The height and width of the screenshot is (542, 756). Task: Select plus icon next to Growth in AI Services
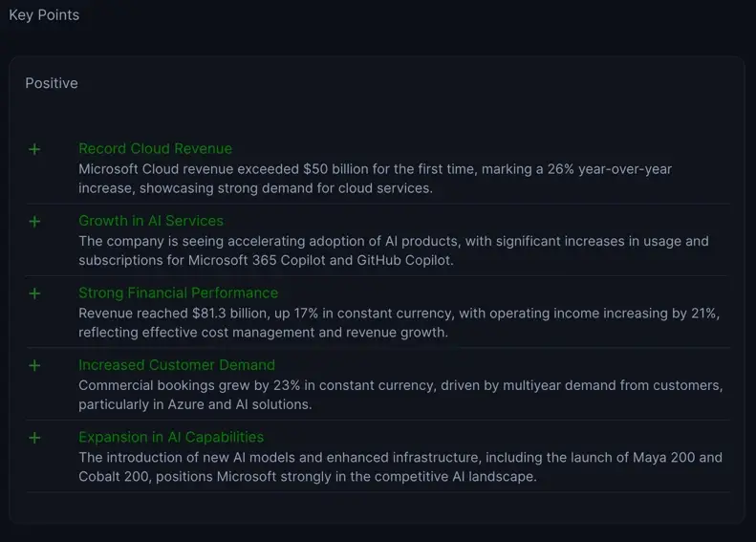34,222
